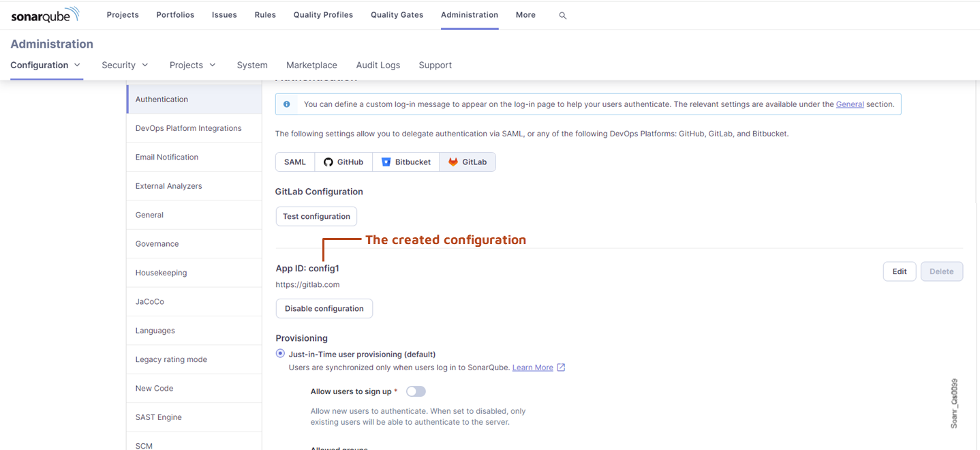
Task: Open the More menu
Action: pyautogui.click(x=525, y=14)
